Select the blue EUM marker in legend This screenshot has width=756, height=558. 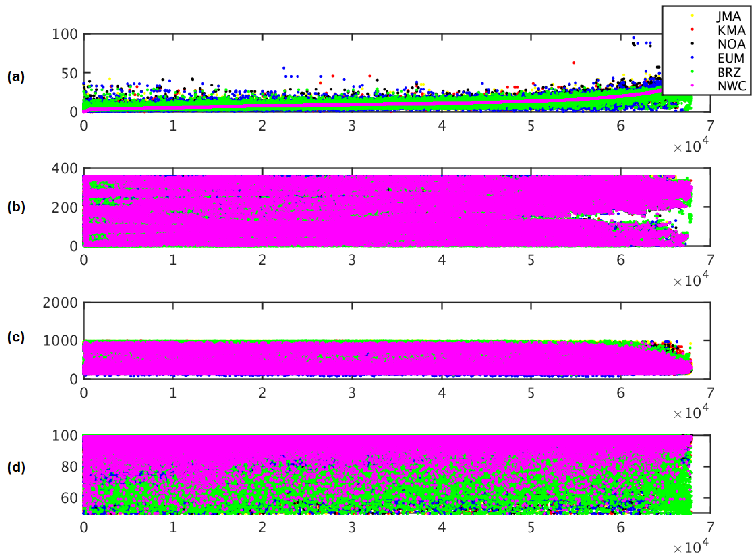click(x=692, y=57)
